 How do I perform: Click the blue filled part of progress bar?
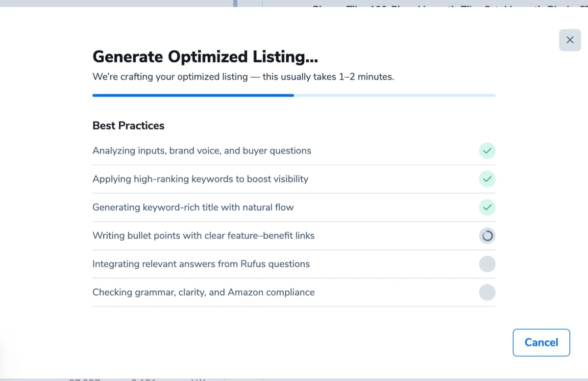click(193, 95)
